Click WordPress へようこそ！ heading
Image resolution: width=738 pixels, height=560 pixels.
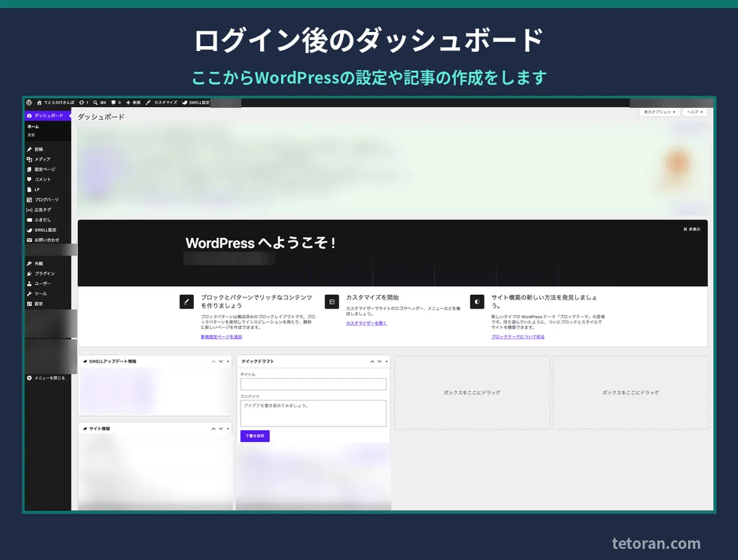tap(260, 243)
